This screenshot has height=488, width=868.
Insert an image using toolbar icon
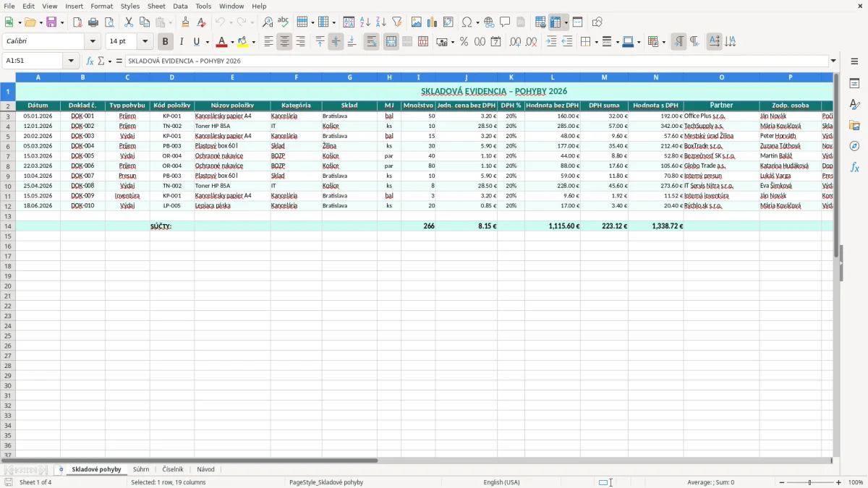(417, 22)
